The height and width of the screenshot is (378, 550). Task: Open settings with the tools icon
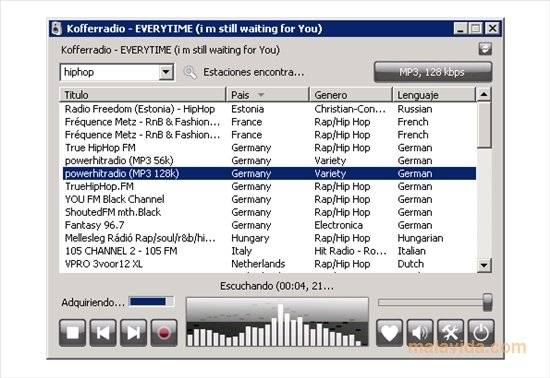(450, 332)
